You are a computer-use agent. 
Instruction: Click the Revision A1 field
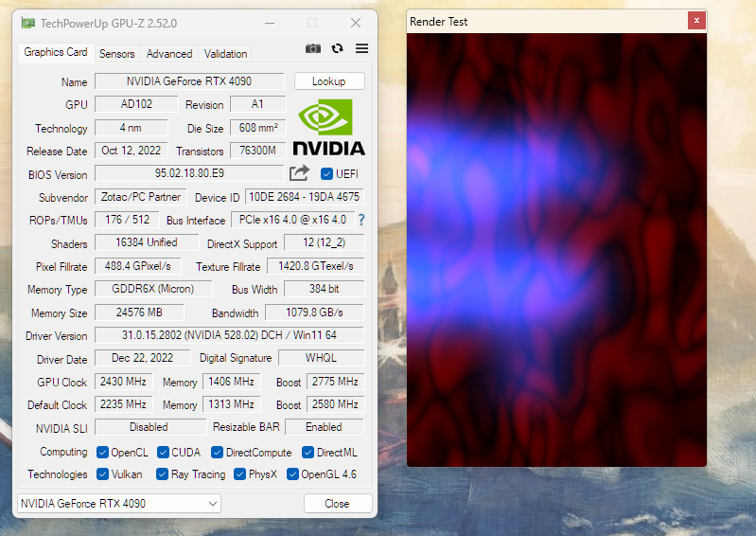(258, 104)
